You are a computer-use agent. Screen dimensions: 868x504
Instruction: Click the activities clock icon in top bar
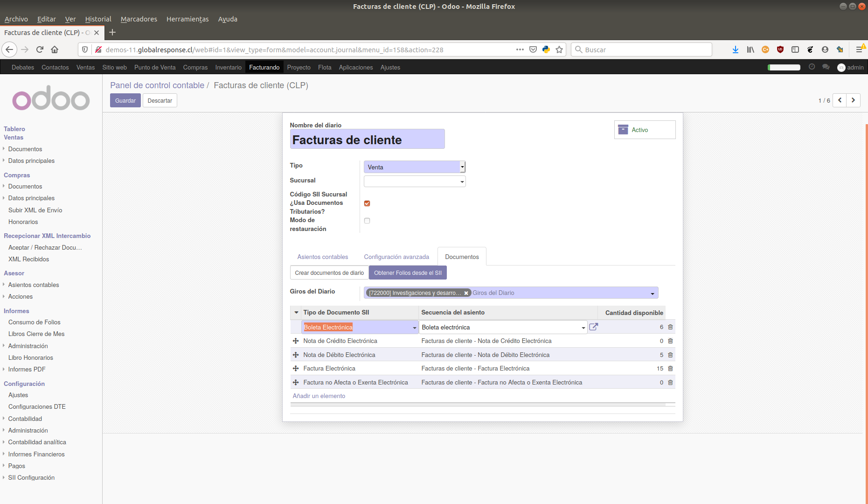(812, 67)
